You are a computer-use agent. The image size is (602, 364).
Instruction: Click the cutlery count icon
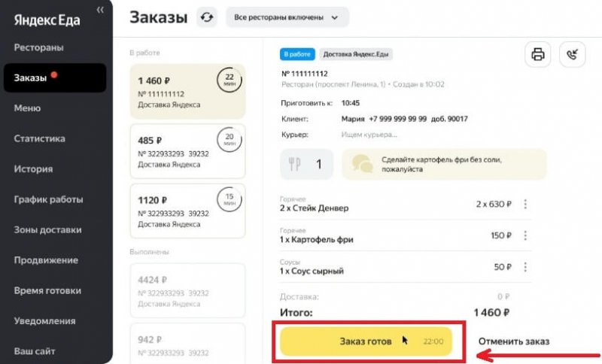pos(295,164)
